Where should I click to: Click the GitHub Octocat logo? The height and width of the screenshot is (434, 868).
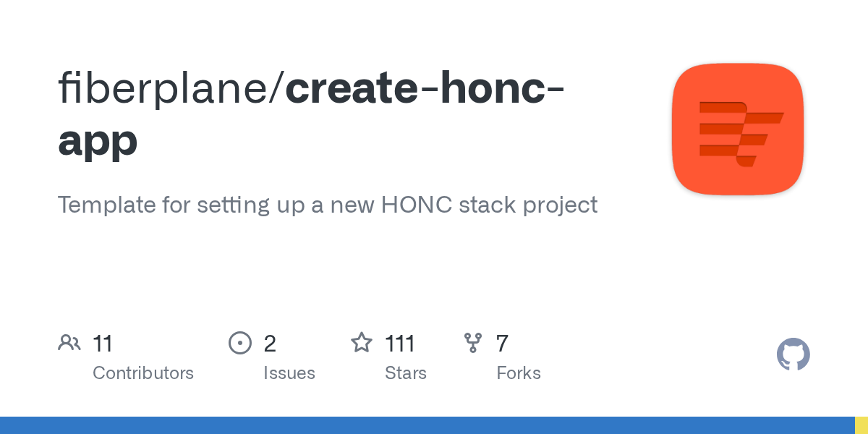pos(793,355)
